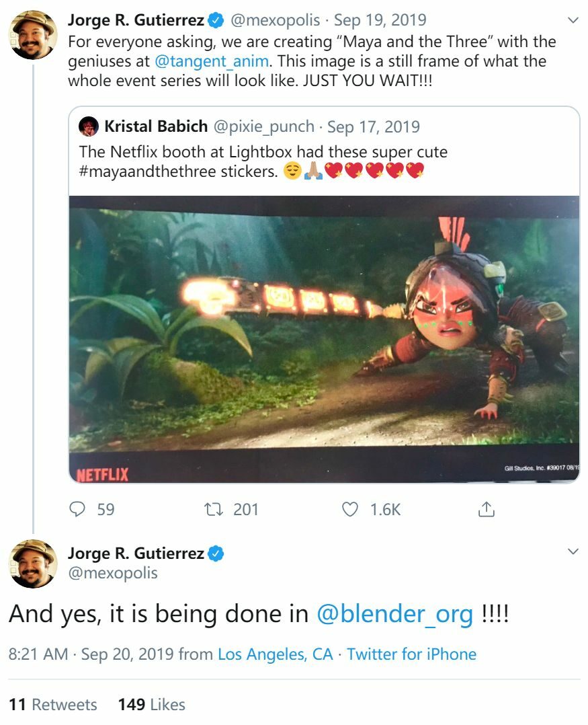
Task: Open the lower Jorge R. Gutierrez avatar
Action: click(32, 564)
